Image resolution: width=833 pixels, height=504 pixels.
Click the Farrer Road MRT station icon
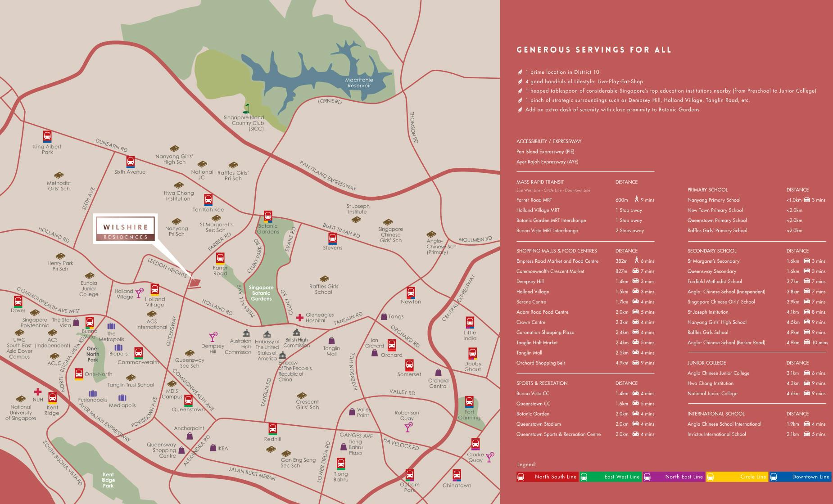(x=220, y=258)
